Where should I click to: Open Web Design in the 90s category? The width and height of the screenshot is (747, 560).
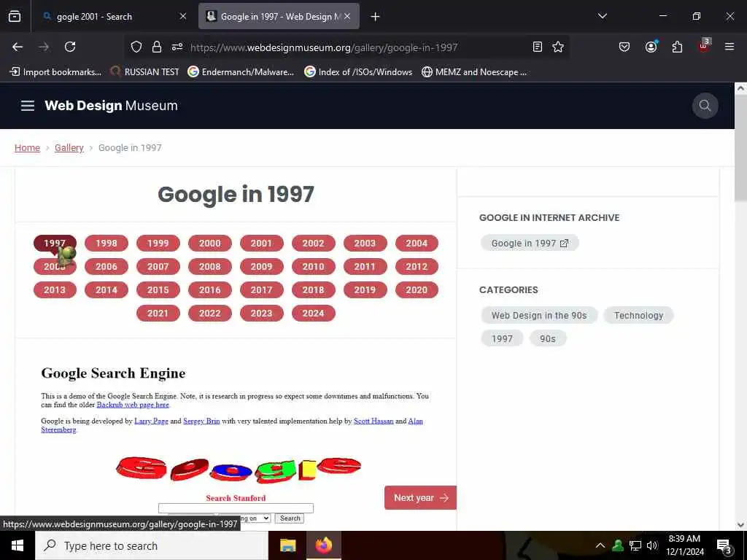click(x=539, y=315)
